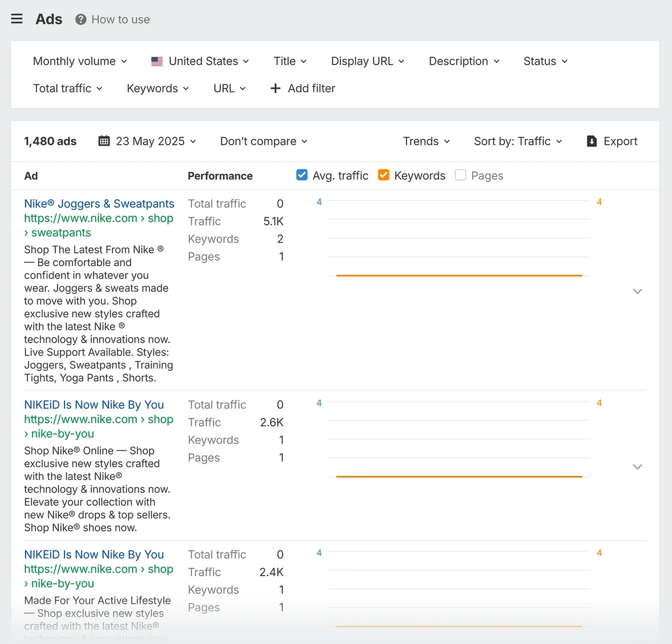Open the nike-by-you URL with 2.6K traffic

pyautogui.click(x=99, y=427)
